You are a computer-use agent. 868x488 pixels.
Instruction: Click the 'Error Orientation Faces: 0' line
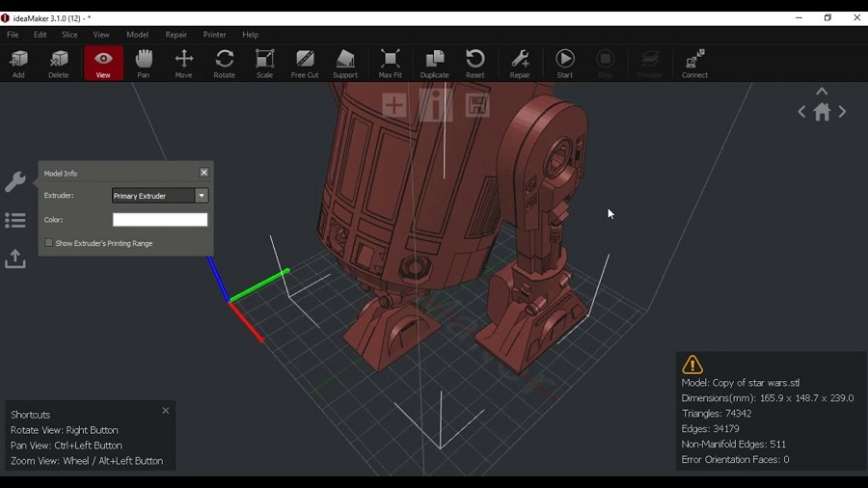pyautogui.click(x=735, y=460)
